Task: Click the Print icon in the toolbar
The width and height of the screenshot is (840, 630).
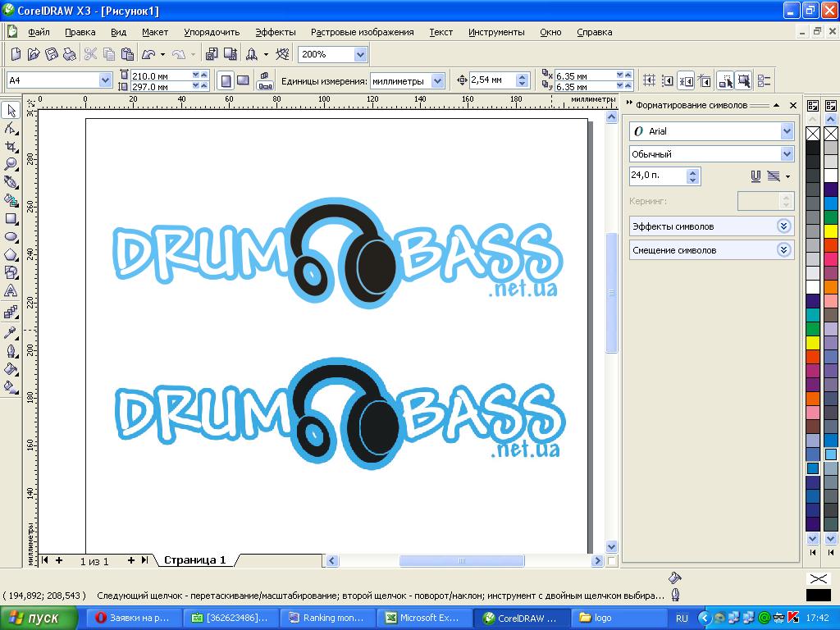Action: (69, 54)
